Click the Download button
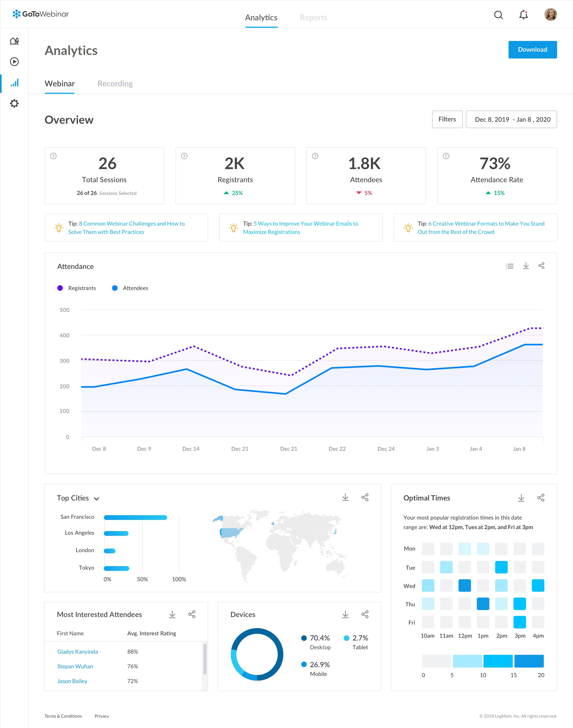This screenshot has height=728, width=573. [x=532, y=50]
